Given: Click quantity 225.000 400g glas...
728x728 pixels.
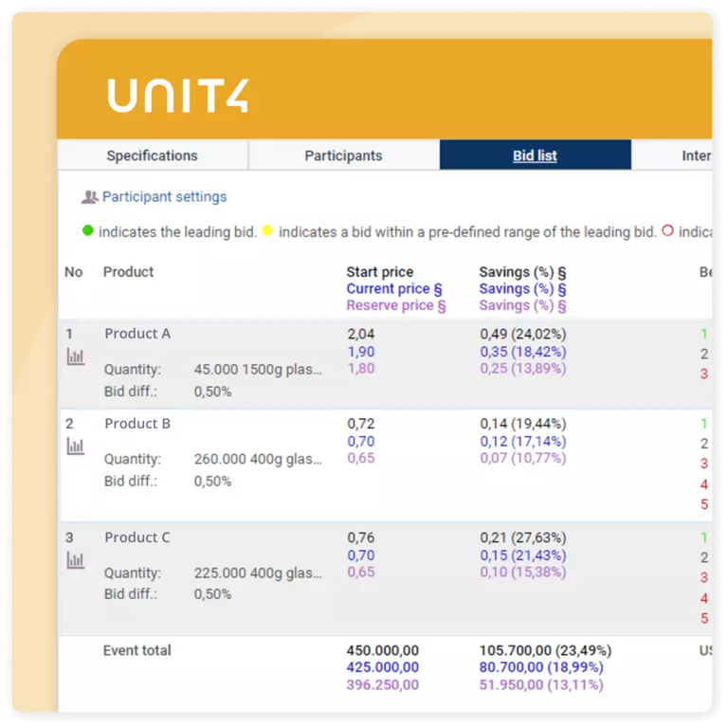Looking at the screenshot, I should [258, 573].
